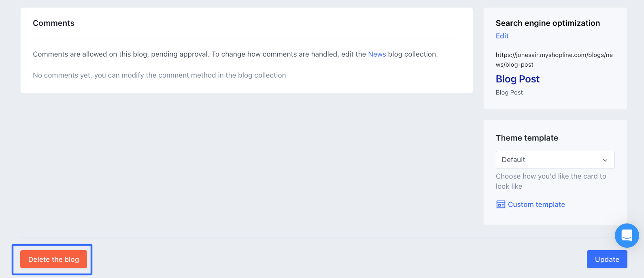Click the jonesair.myshopline.com SEO preview URL
This screenshot has height=278, width=644.
[554, 59]
